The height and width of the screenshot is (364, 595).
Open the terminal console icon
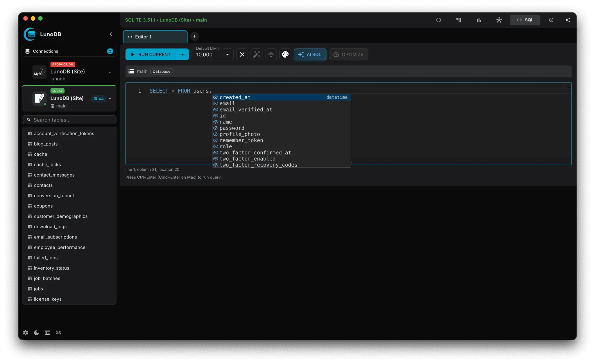(47, 333)
